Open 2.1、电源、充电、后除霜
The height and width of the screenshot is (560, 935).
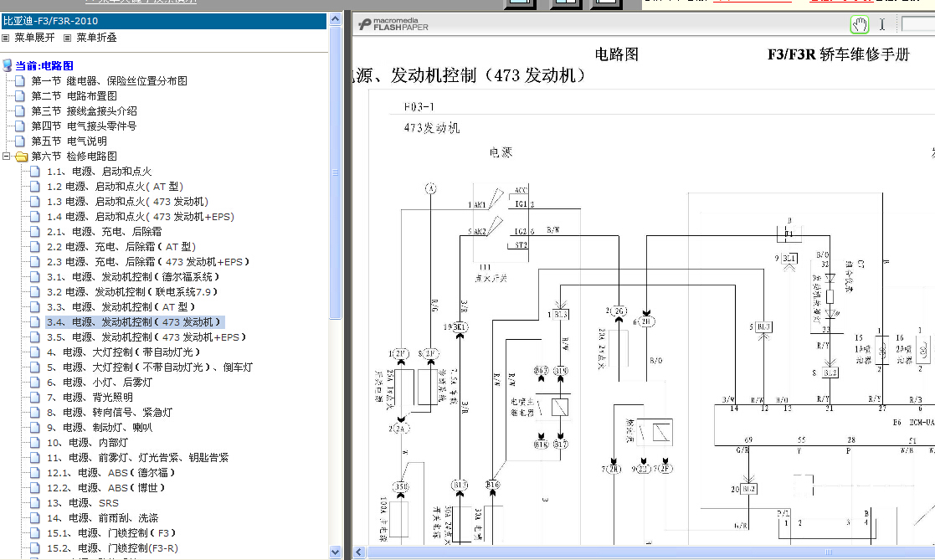click(x=104, y=231)
